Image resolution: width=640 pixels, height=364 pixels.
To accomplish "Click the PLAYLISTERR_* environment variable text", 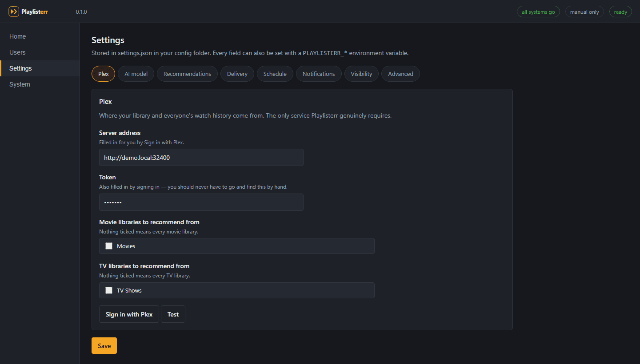I will pyautogui.click(x=325, y=53).
